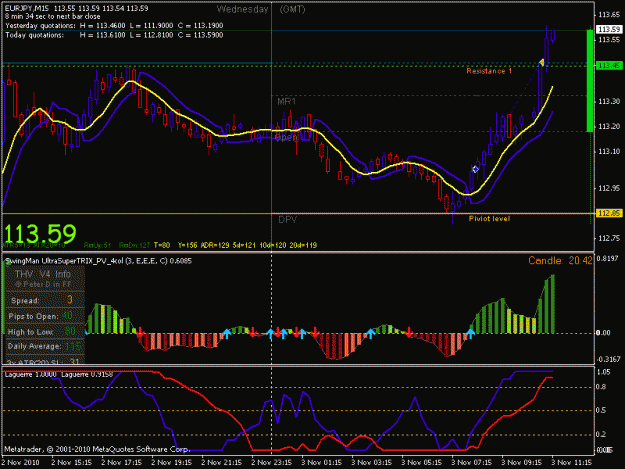This screenshot has height=469, width=625.
Task: Click the 'Y=156' statistic
Action: pyautogui.click(x=187, y=245)
